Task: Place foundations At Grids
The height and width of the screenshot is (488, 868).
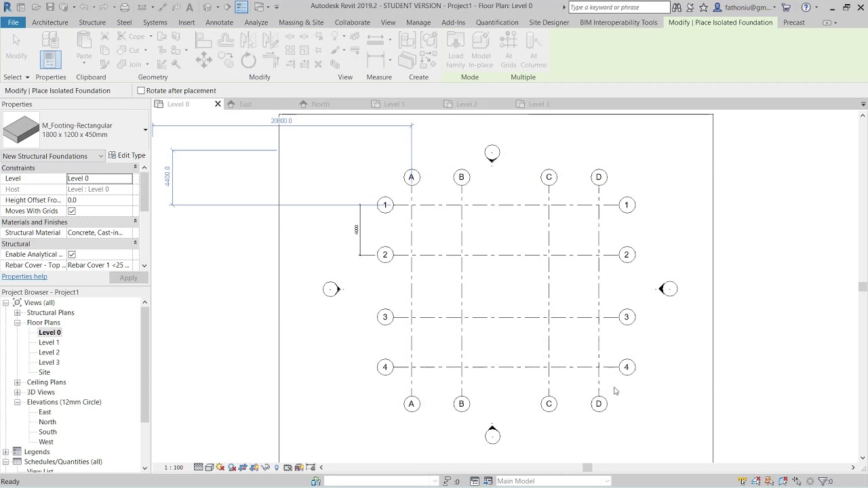Action: (x=509, y=51)
